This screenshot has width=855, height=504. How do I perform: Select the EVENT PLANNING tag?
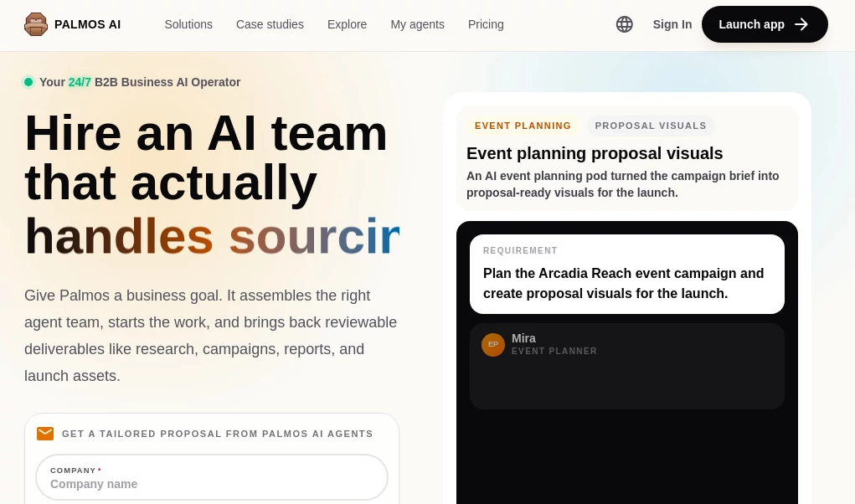point(523,126)
